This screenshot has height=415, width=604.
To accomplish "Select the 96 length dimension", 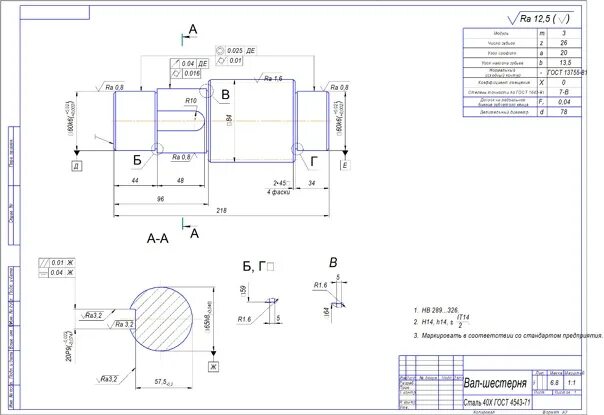I will click(x=161, y=199).
